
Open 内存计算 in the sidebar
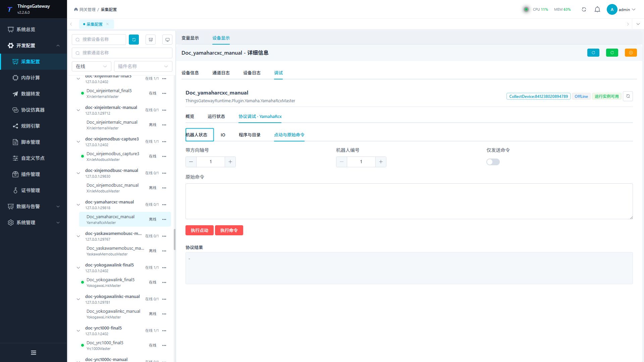(x=34, y=78)
